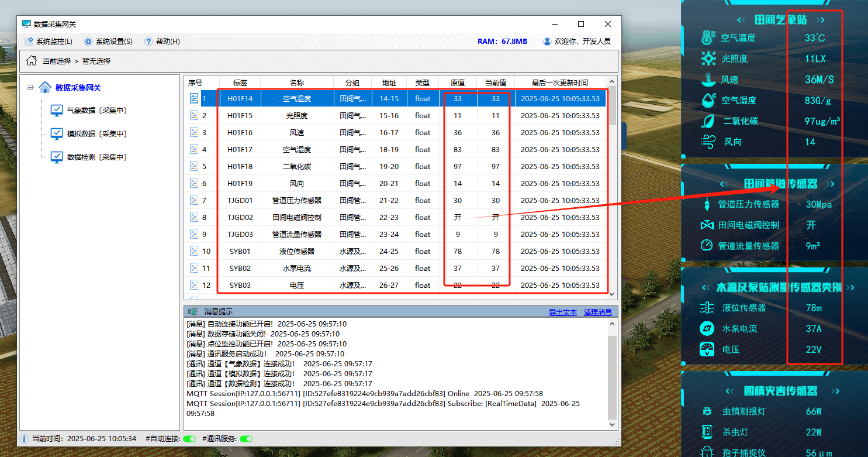Click the 清理消息 link
Image resolution: width=868 pixels, height=457 pixels.
597,312
